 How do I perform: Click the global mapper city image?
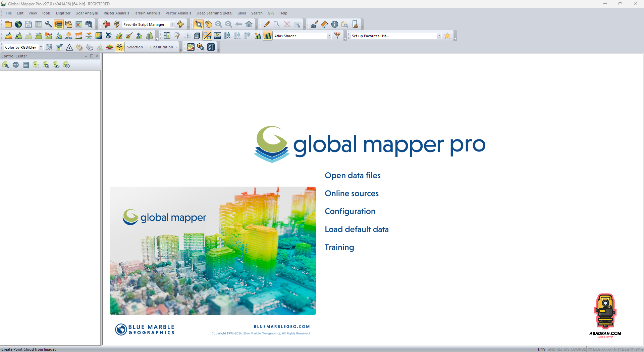click(x=213, y=251)
